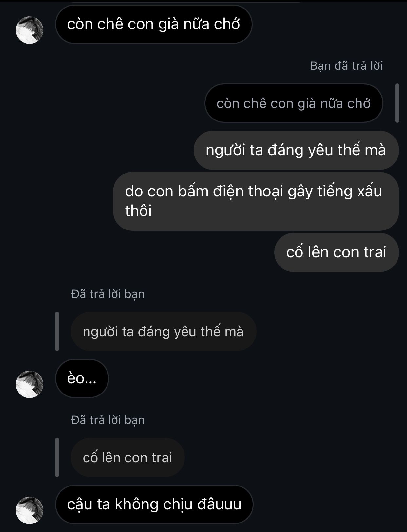This screenshot has width=407, height=532.
Task: Select incoming message 'còn chê con già nữa chớ'
Action: pyautogui.click(x=154, y=24)
